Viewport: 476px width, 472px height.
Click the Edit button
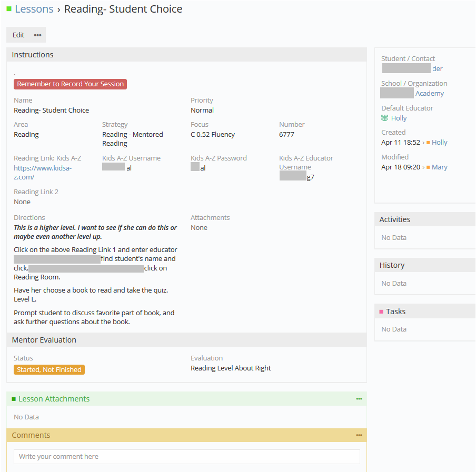tap(18, 35)
